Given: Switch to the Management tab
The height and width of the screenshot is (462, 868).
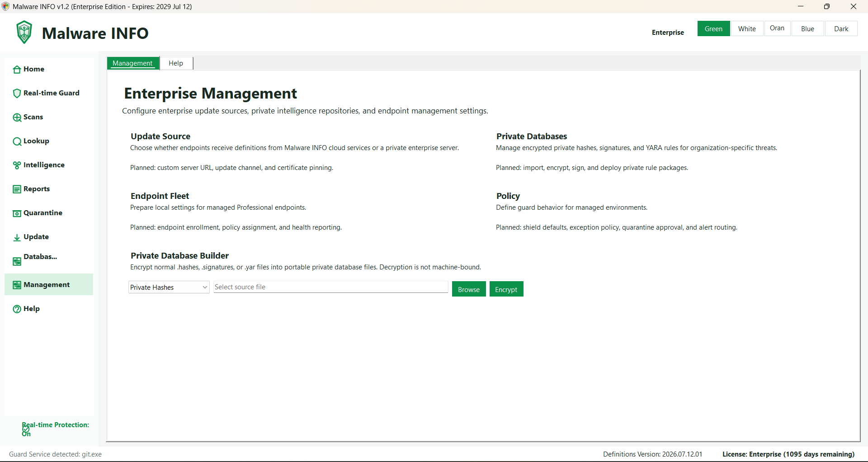Looking at the screenshot, I should [133, 63].
